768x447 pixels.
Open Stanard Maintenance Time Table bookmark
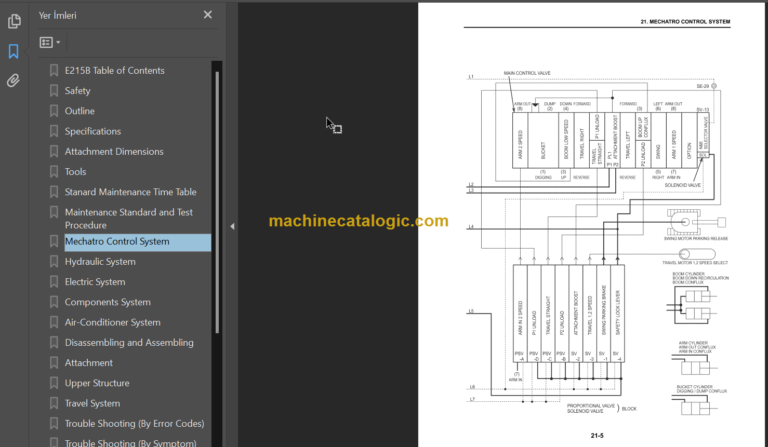(x=130, y=192)
